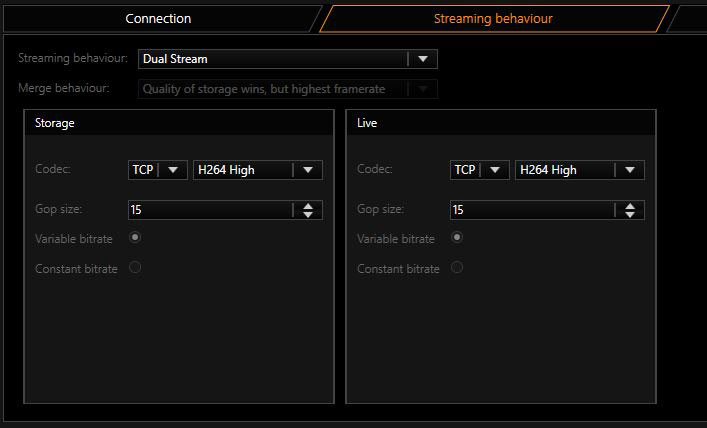Expand the Storage H264 High codec dropdown
The height and width of the screenshot is (428, 707).
click(308, 170)
